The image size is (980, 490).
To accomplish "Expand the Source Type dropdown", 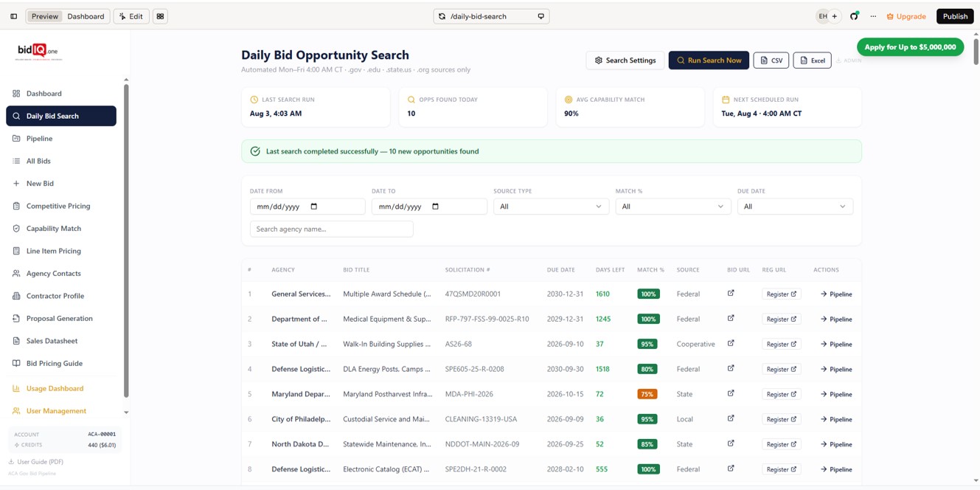I will [x=551, y=207].
